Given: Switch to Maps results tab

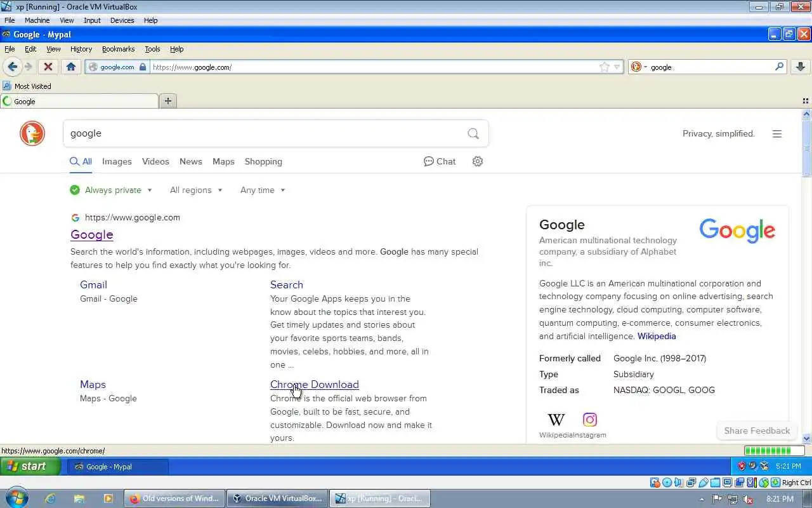Looking at the screenshot, I should (223, 161).
